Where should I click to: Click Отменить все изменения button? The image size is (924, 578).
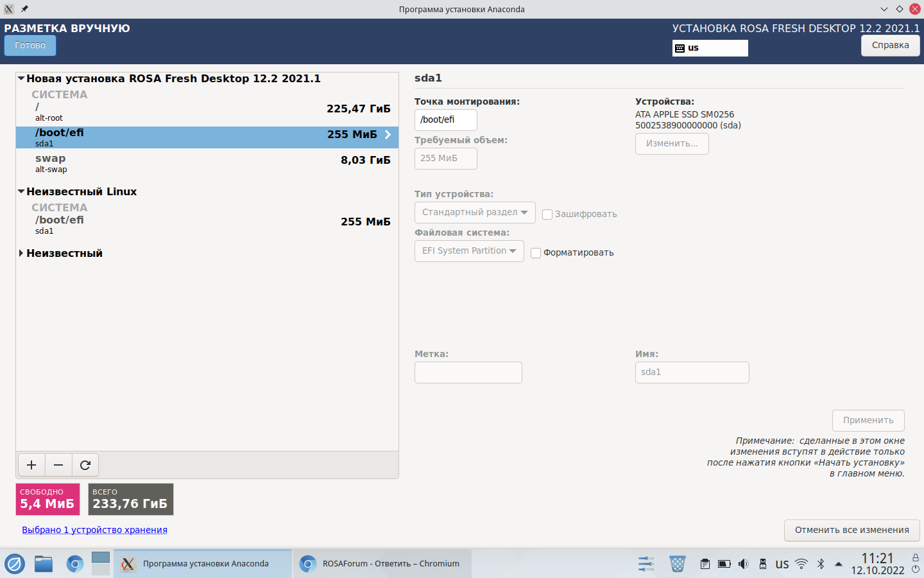click(x=852, y=530)
